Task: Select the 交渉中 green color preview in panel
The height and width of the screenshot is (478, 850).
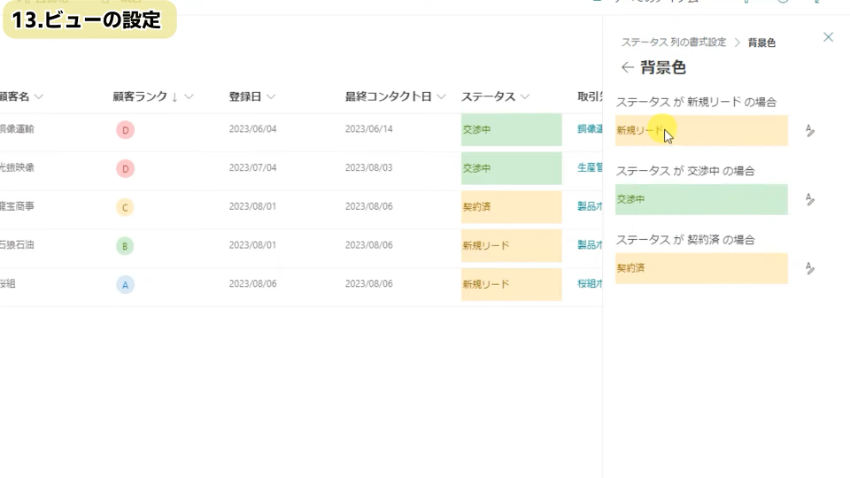Action: coord(701,200)
